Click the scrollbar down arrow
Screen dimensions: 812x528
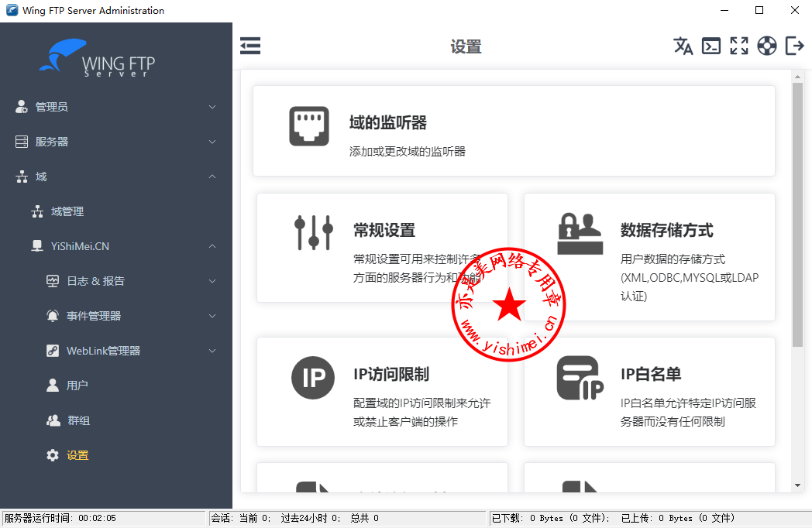pyautogui.click(x=797, y=485)
